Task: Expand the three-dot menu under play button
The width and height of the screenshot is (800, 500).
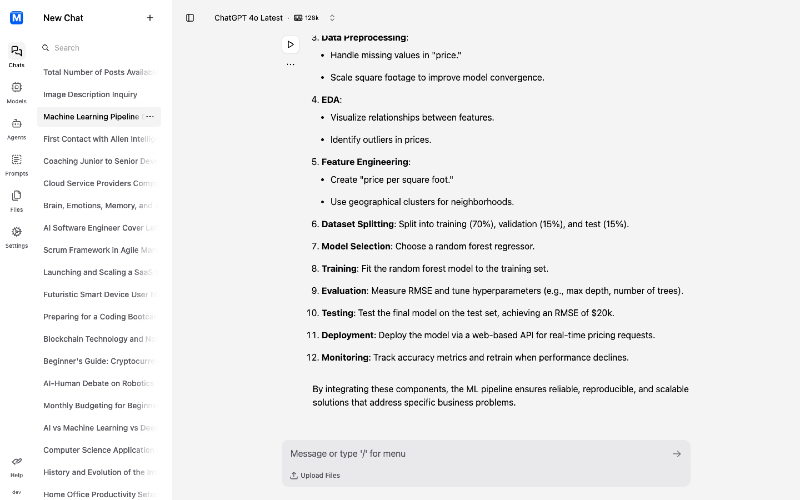Action: (290, 64)
